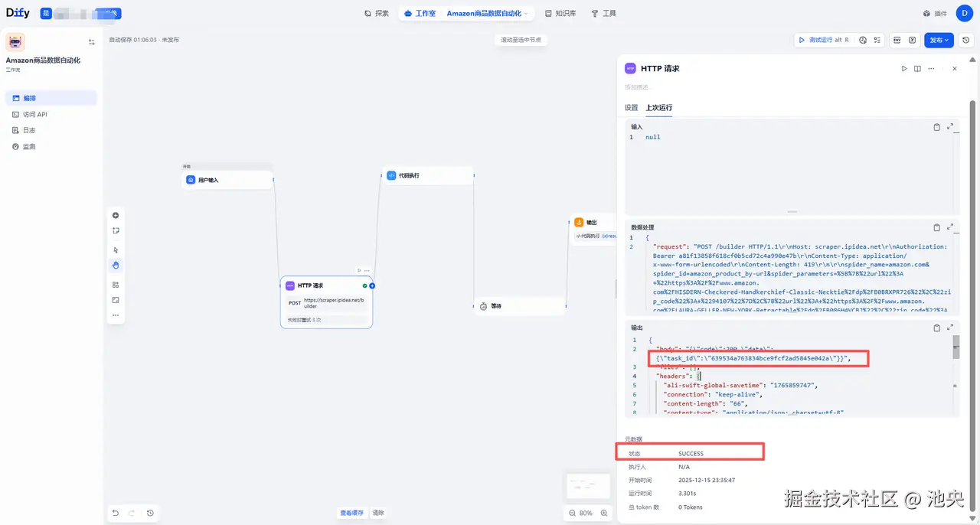
Task: Click add note tool in canvas toolbar
Action: tap(116, 230)
